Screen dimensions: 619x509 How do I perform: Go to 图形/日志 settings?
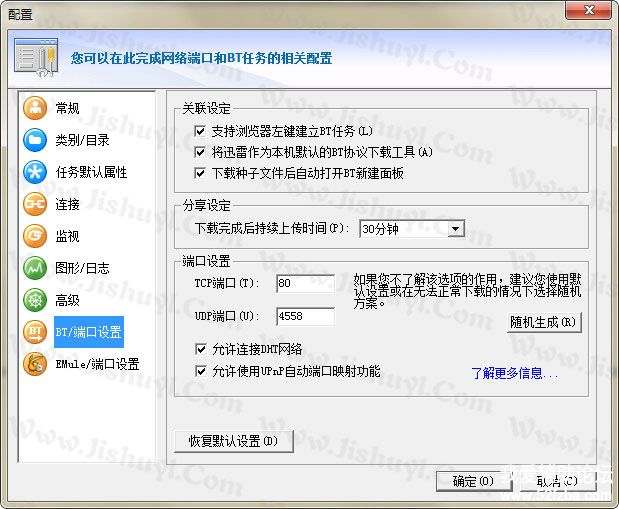point(82,268)
